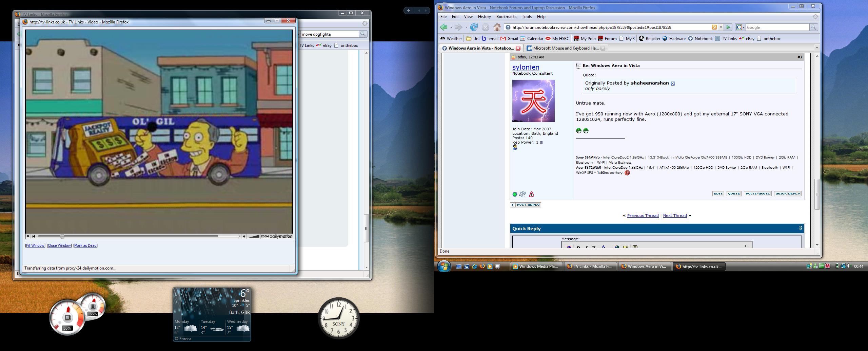Screen dimensions: 868x351
Task: Click the search magnifier in forum window
Action: [813, 27]
